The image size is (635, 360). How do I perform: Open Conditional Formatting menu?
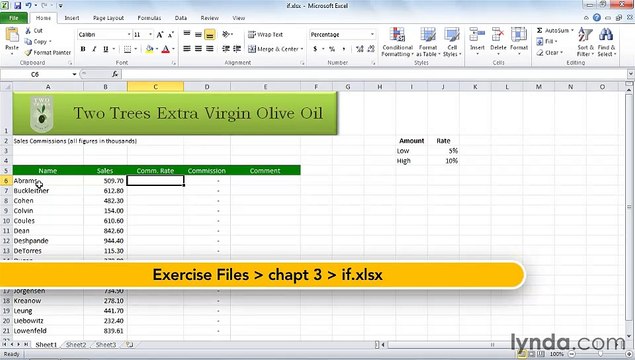click(x=397, y=42)
